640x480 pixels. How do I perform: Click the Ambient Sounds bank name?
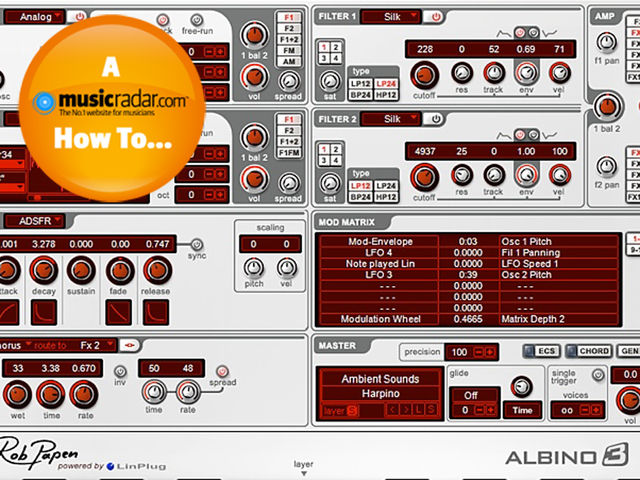(380, 379)
